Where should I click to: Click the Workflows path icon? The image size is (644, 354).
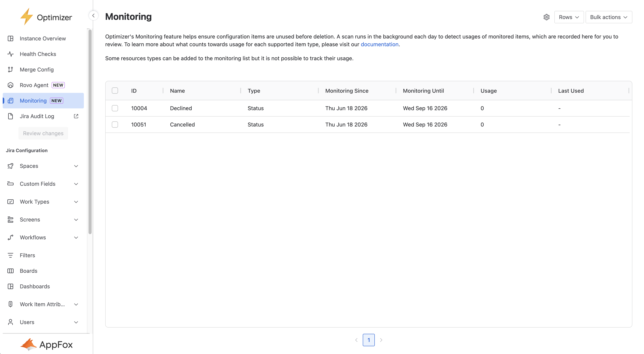(x=10, y=237)
